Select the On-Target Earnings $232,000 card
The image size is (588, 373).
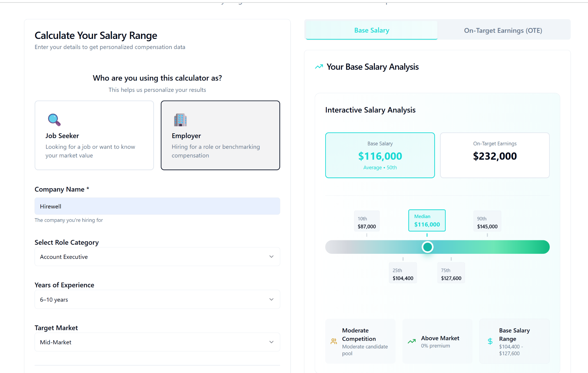(x=494, y=155)
